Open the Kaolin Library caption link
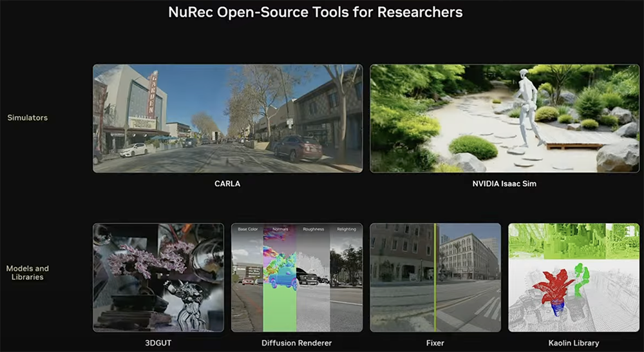 pos(573,343)
